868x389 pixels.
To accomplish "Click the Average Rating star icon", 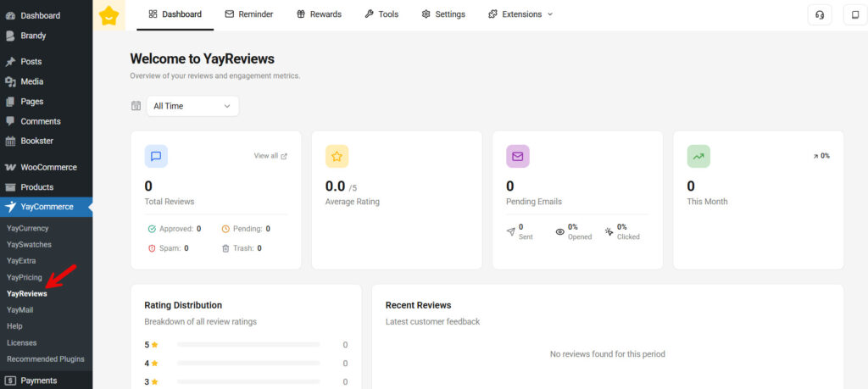I will point(337,157).
